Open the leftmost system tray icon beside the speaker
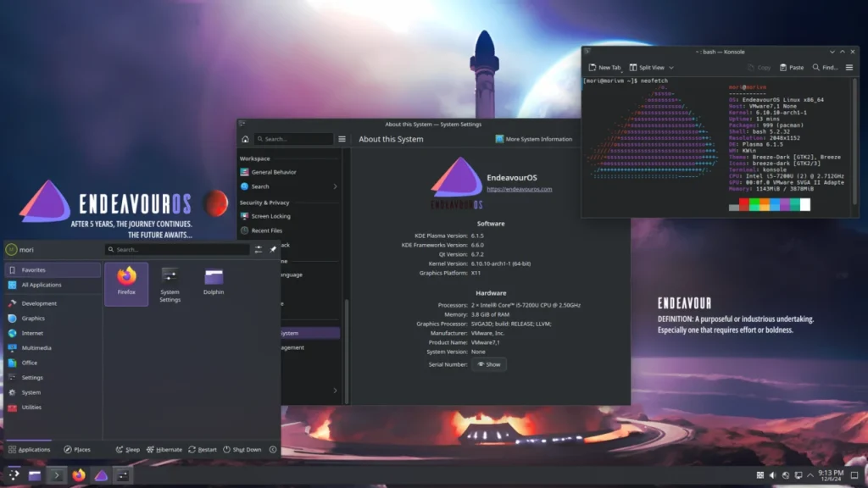 click(x=760, y=475)
